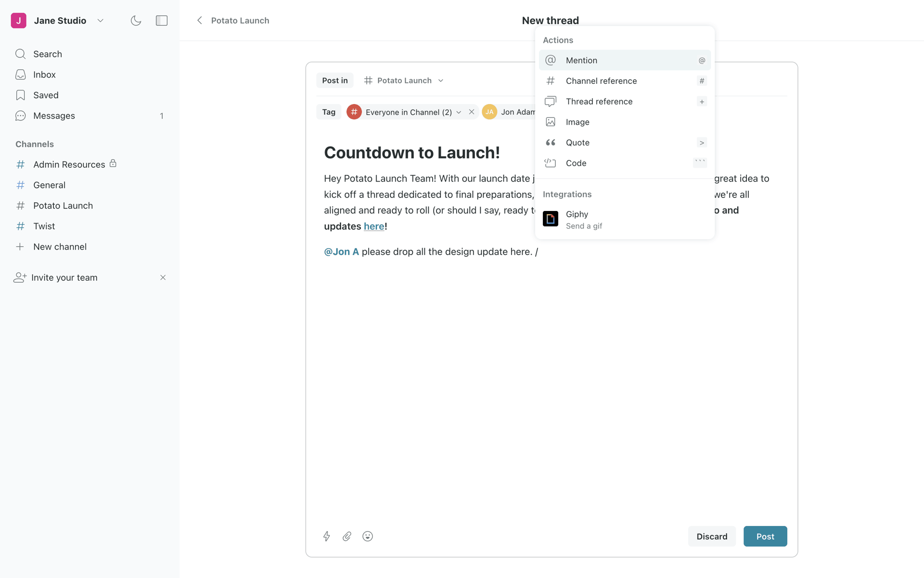Click Invite your team
924x578 pixels.
(64, 277)
